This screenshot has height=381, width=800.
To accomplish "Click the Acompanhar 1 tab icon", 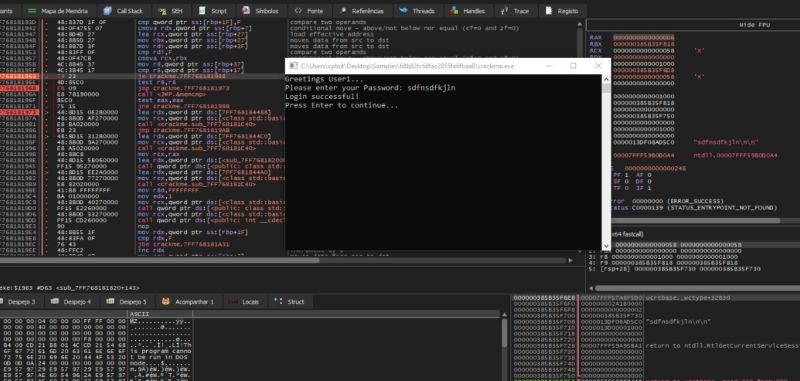I will [166, 302].
